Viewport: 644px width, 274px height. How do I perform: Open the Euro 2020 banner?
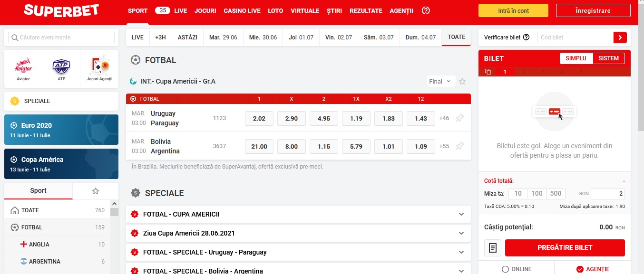tap(61, 130)
